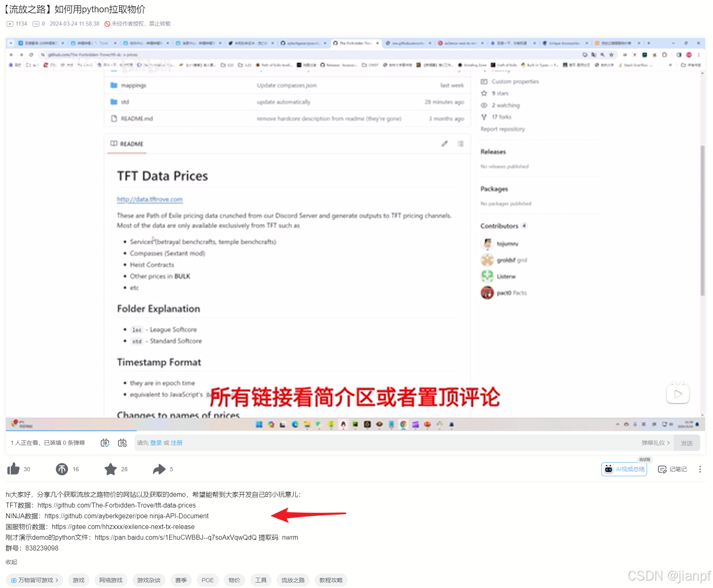
Task: Select the 物价 tag
Action: (x=235, y=580)
